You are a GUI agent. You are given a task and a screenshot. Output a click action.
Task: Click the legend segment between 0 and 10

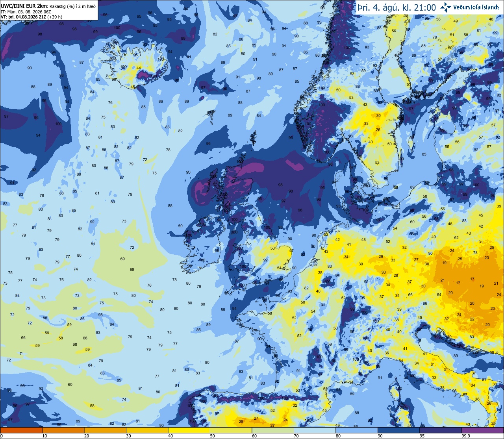21,430
